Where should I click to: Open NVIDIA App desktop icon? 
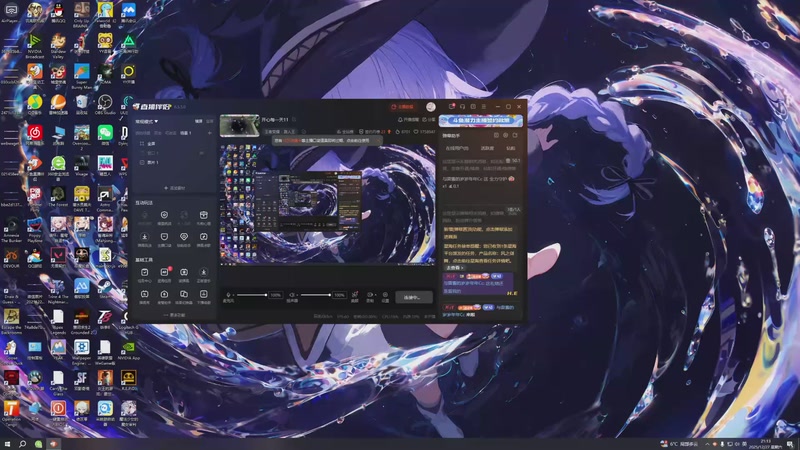(129, 350)
